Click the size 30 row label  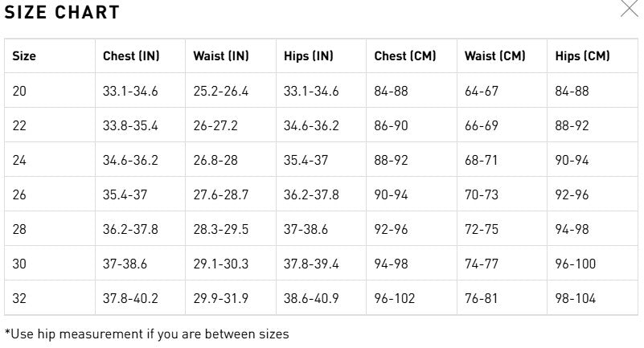[20, 264]
